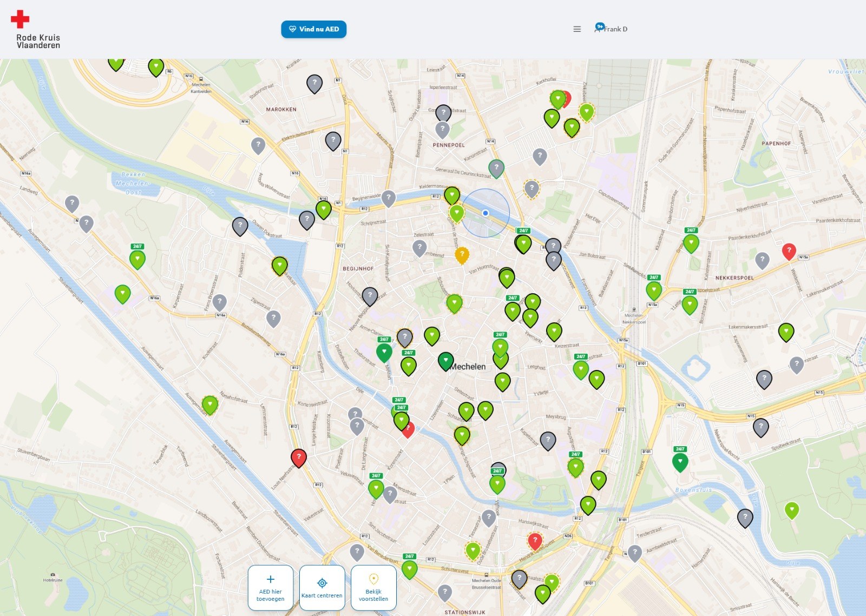Image resolution: width=866 pixels, height=616 pixels.
Task: Select the dark green AED marker beside the Mechelen label
Action: 445,361
